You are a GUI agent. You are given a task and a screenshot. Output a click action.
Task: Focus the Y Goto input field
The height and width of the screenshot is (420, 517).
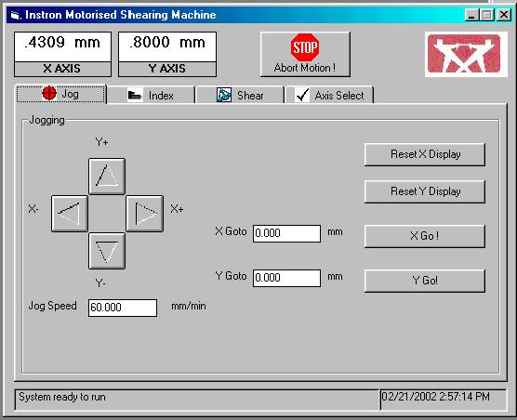[286, 278]
